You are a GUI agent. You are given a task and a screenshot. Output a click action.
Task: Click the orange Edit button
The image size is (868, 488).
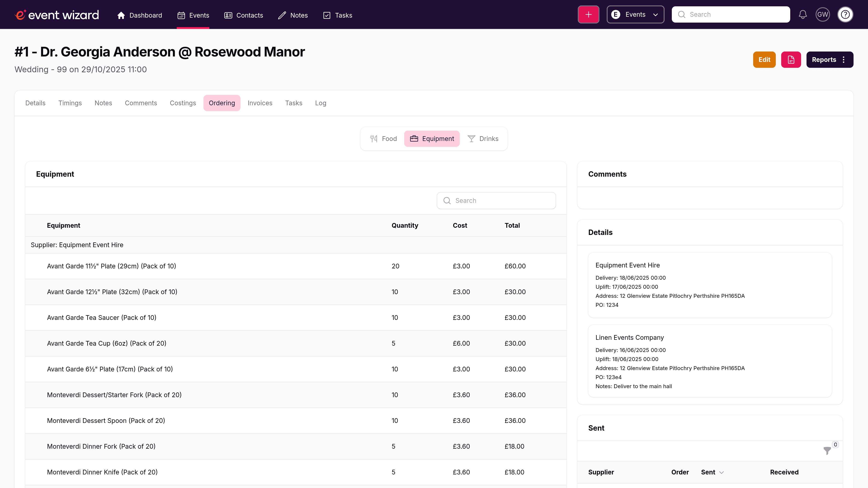(764, 59)
